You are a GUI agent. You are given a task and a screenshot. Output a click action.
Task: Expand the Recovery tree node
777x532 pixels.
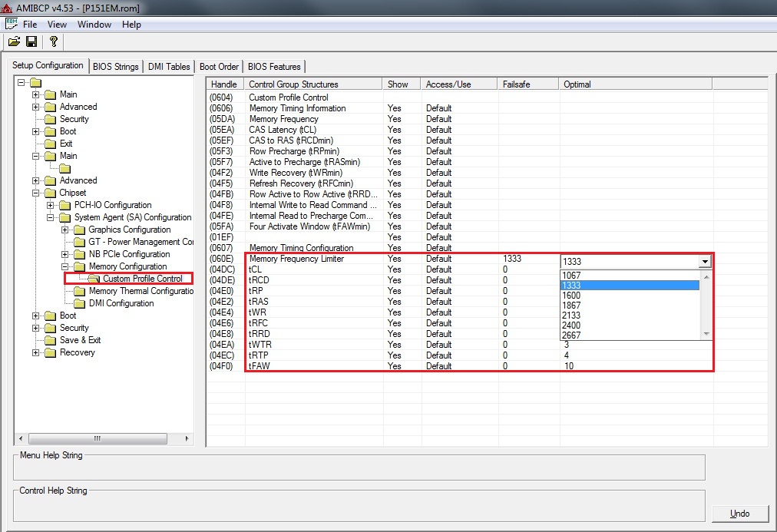[x=36, y=352]
